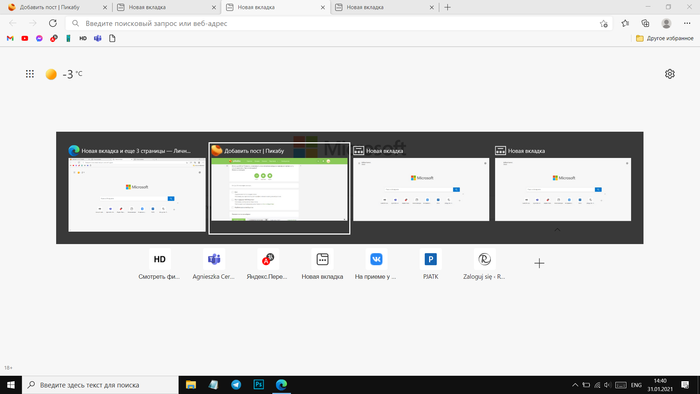This screenshot has height=394, width=700.
Task: Open the blank page bookmark icon
Action: pyautogui.click(x=112, y=38)
